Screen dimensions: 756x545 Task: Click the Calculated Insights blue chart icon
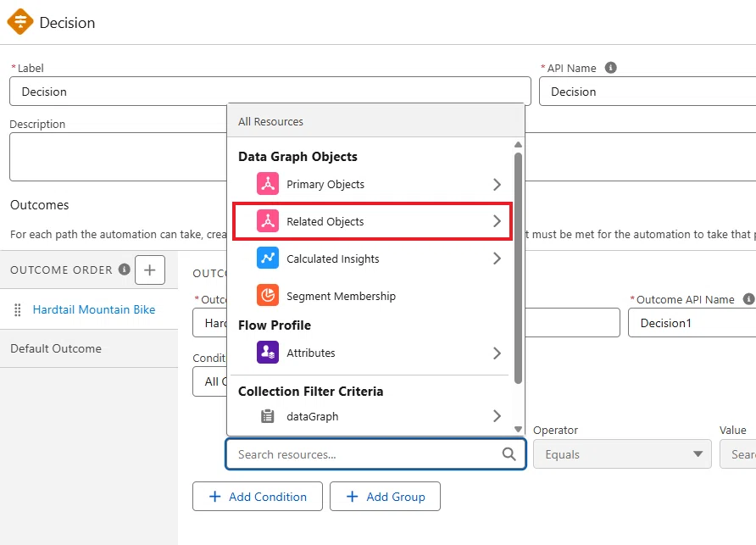(268, 258)
